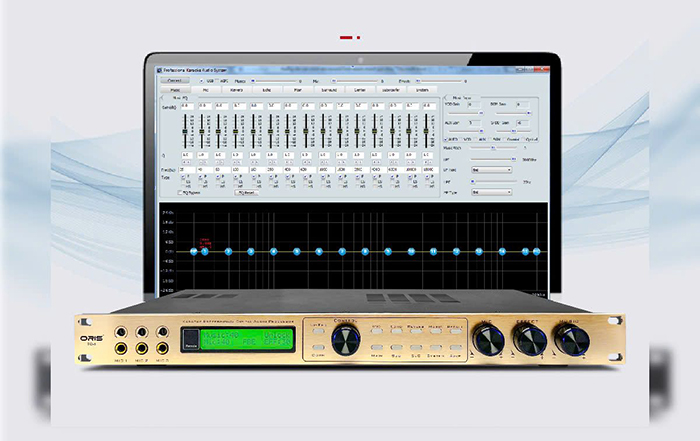Switch to the Center tab

coord(360,90)
